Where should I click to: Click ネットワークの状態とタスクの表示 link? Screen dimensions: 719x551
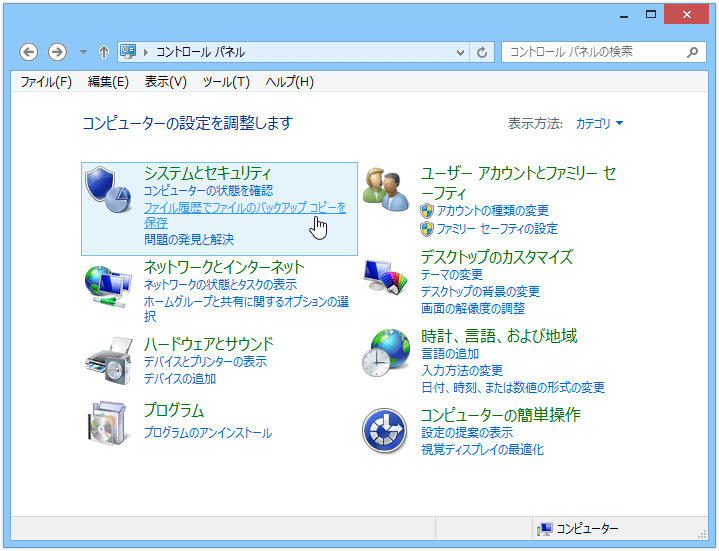click(221, 285)
